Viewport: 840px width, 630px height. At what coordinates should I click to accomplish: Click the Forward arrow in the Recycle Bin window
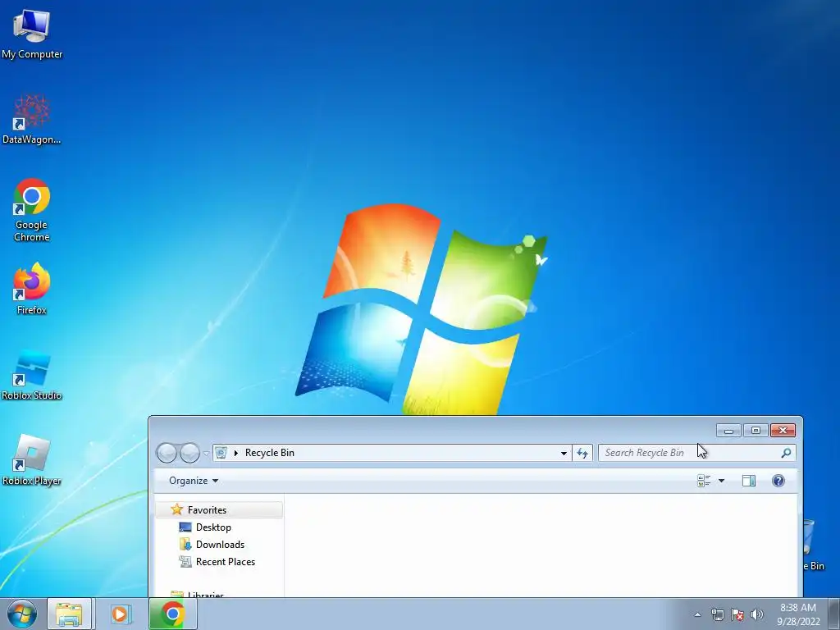pyautogui.click(x=189, y=453)
